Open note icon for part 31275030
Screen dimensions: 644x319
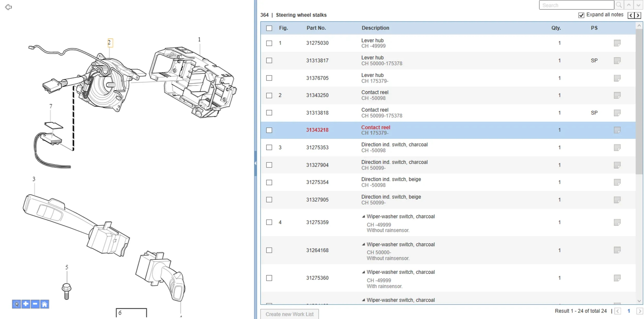click(x=617, y=43)
